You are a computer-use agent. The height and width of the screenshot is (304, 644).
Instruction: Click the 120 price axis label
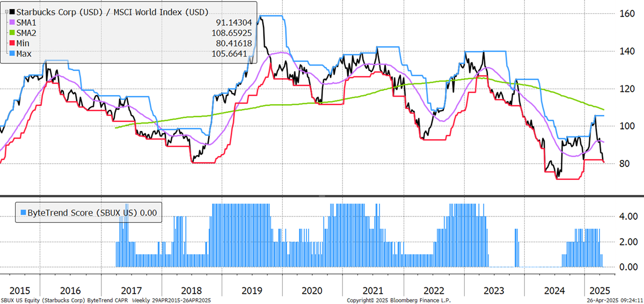627,89
